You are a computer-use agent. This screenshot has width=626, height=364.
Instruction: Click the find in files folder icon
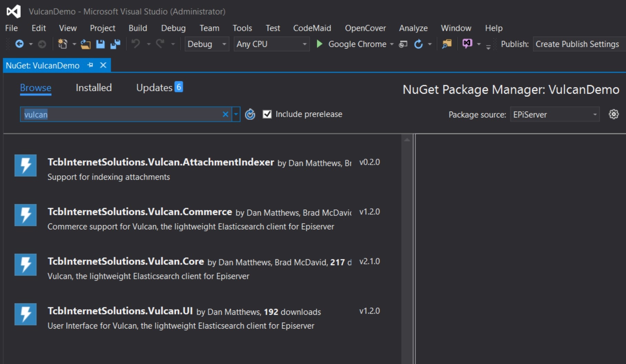pos(447,44)
